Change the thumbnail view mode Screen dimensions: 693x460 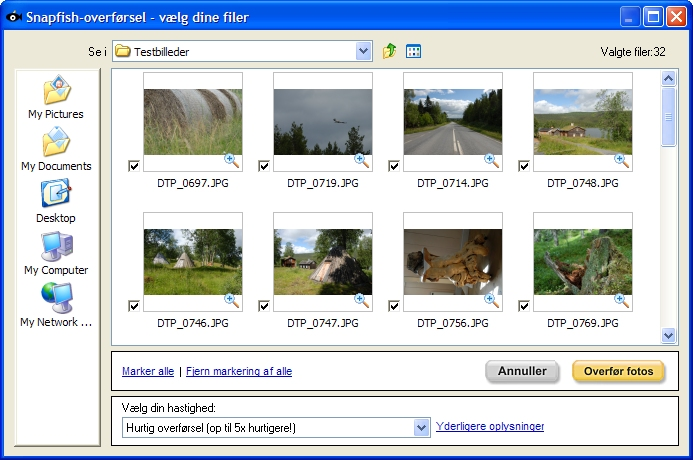point(413,51)
